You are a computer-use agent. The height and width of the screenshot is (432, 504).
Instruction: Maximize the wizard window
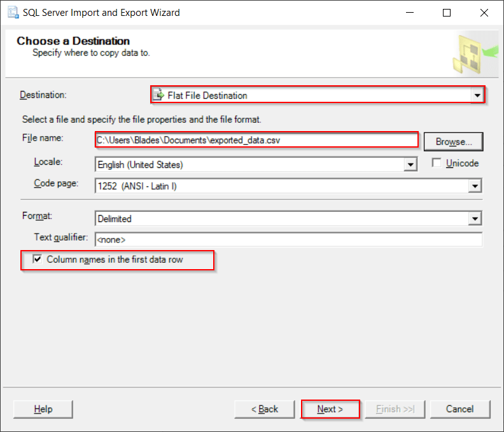pyautogui.click(x=447, y=13)
